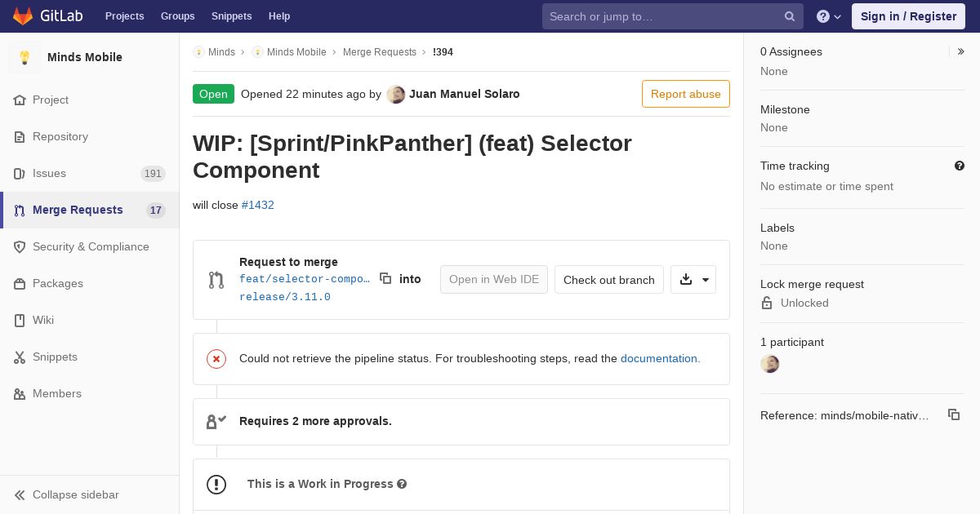Open issue #1432 link

(x=258, y=205)
